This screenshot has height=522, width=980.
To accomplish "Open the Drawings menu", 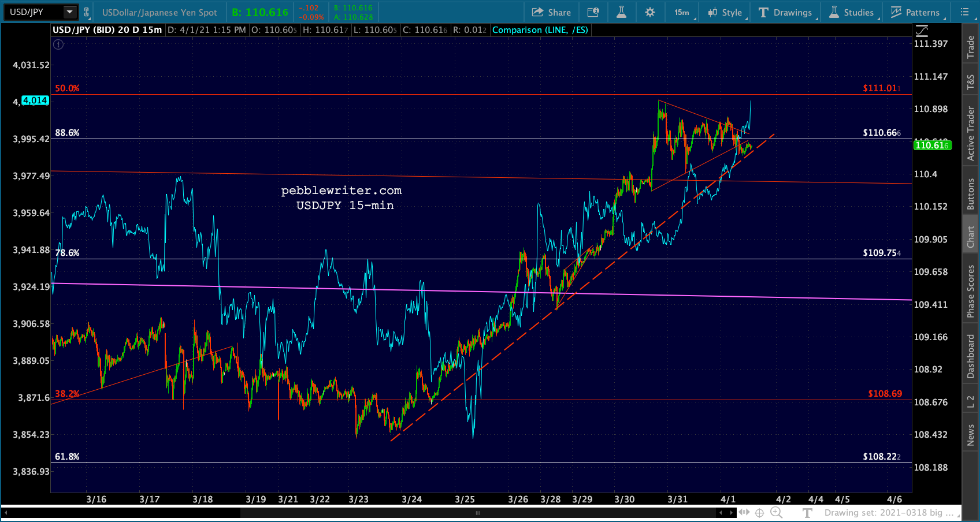I will [x=786, y=12].
